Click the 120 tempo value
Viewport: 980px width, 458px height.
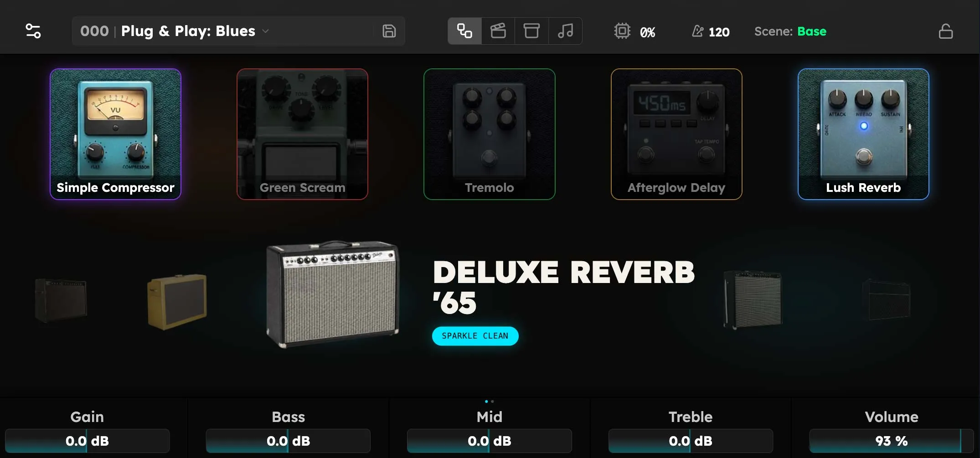click(x=719, y=32)
